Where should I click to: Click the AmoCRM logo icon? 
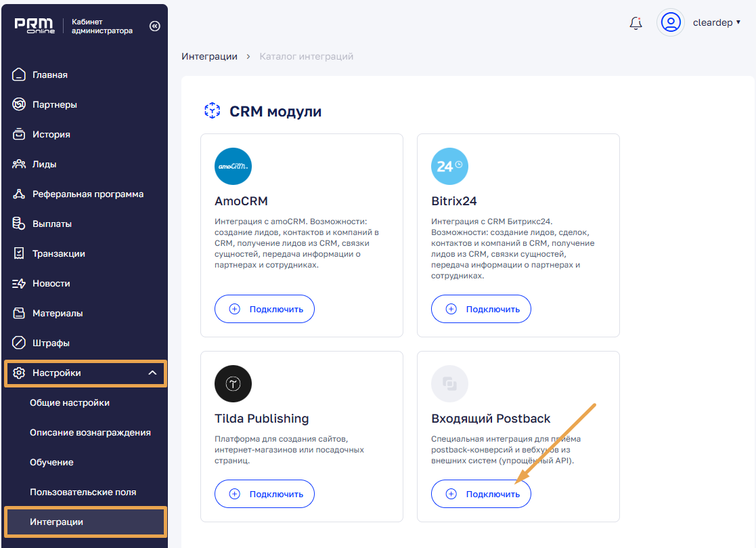(233, 166)
